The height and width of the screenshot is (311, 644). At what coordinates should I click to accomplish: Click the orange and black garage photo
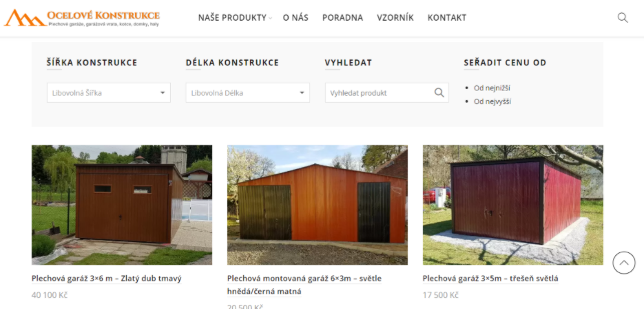318,204
